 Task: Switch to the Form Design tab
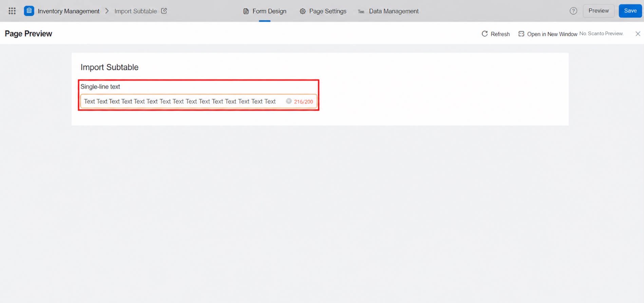[x=265, y=11]
